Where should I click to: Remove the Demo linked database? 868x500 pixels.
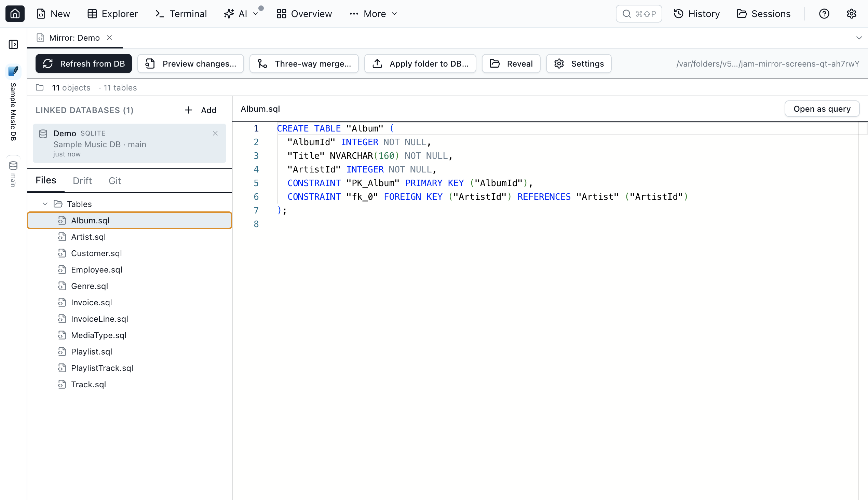(x=215, y=133)
